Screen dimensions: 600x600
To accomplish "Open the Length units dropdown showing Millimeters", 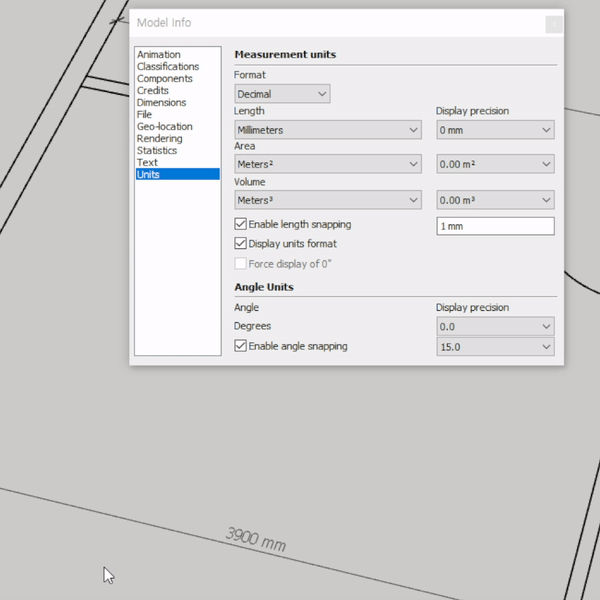I will 328,130.
